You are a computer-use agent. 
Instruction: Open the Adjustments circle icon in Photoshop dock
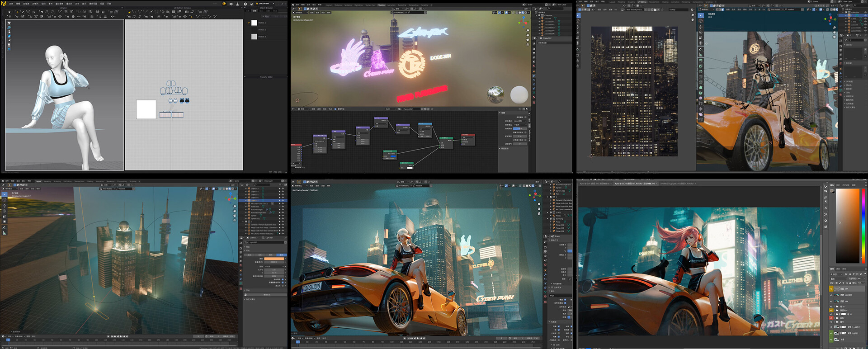826,221
